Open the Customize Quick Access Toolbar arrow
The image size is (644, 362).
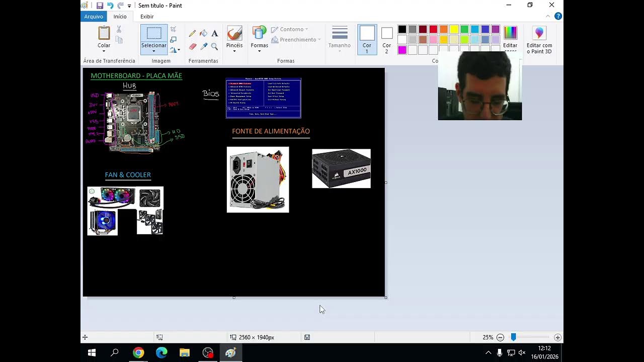[129, 6]
